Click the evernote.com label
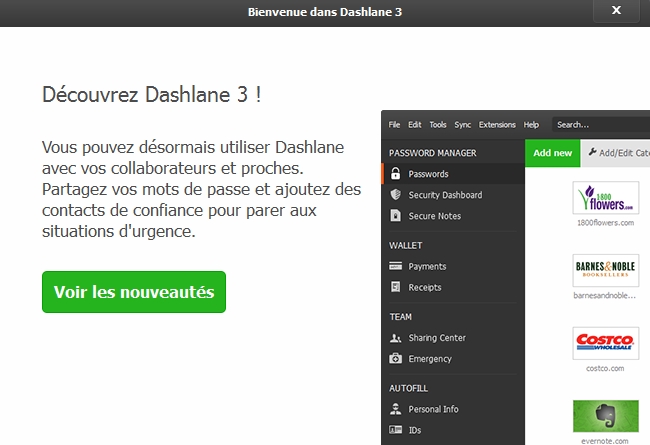Screen dimensions: 650x445 (x=605, y=441)
